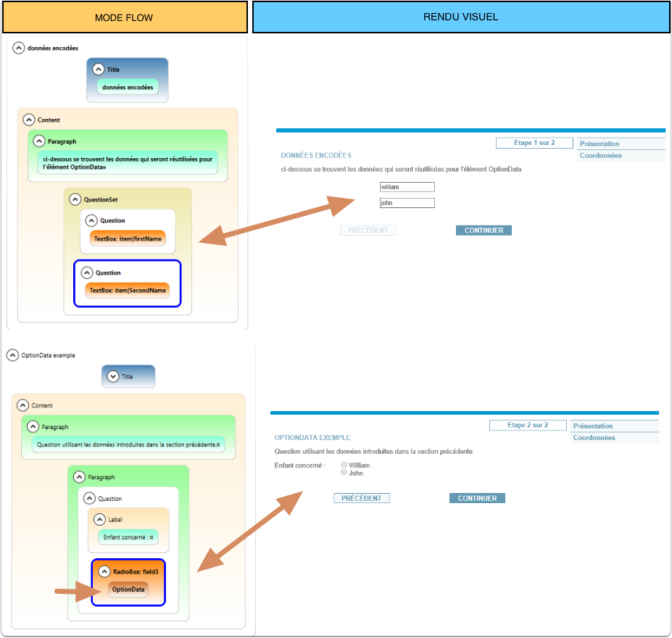Select the William radio button

pos(344,465)
